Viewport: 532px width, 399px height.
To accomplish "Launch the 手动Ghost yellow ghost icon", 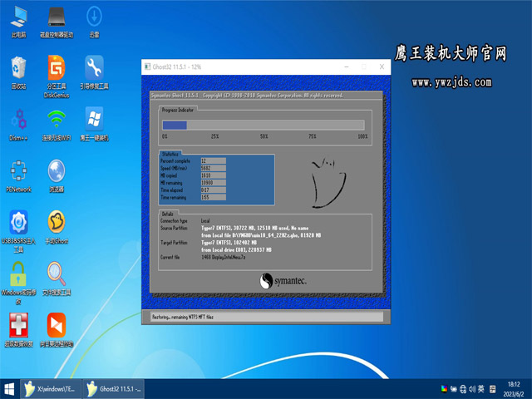I will click(x=57, y=227).
